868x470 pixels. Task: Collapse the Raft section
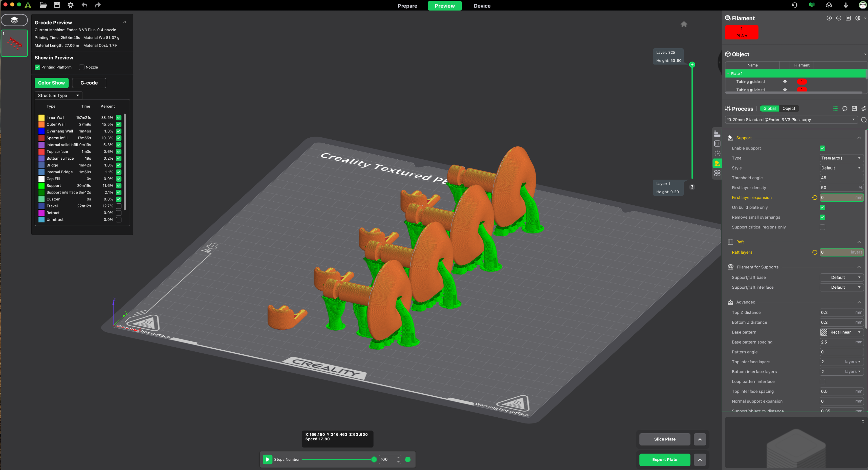pyautogui.click(x=859, y=242)
